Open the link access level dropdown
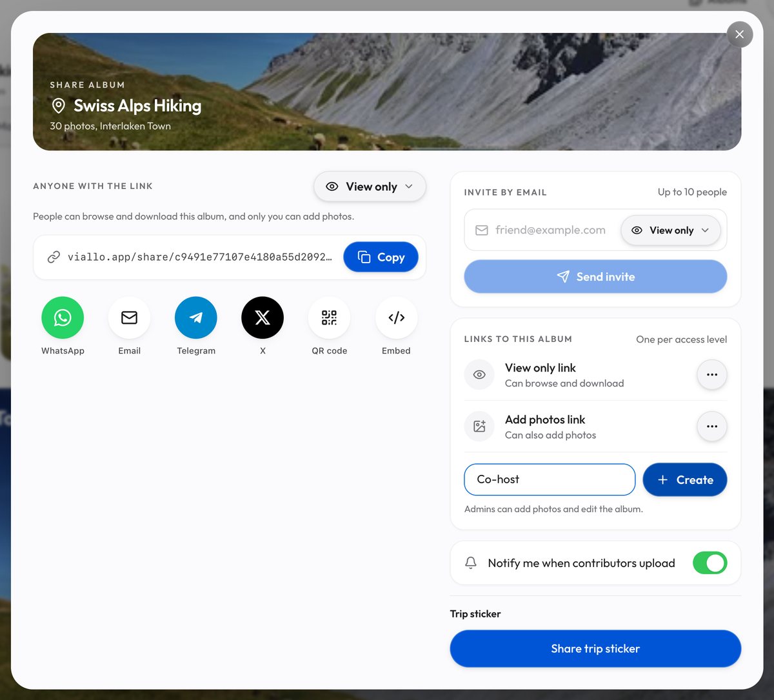Image resolution: width=774 pixels, height=700 pixels. [370, 186]
